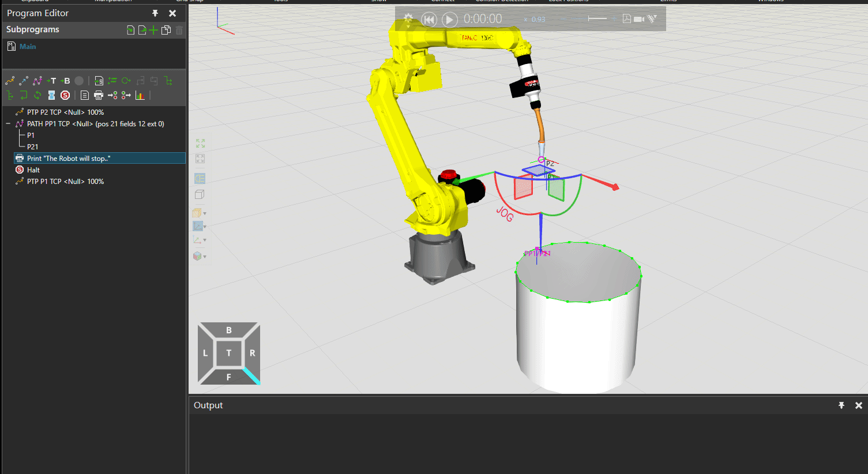Pin the Program Editor panel
The height and width of the screenshot is (474, 868).
pyautogui.click(x=155, y=13)
